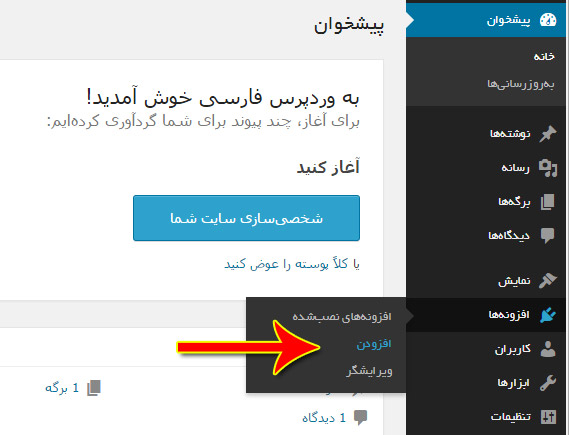Click the به وردپرس فارسی خوش آمدید heading
The height and width of the screenshot is (435, 569).
223,98
